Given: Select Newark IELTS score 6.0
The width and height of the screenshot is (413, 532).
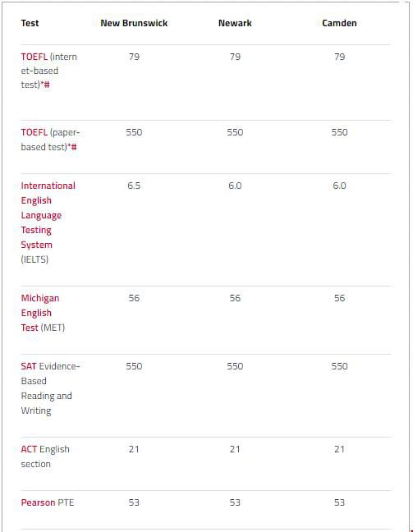Looking at the screenshot, I should [x=235, y=186].
